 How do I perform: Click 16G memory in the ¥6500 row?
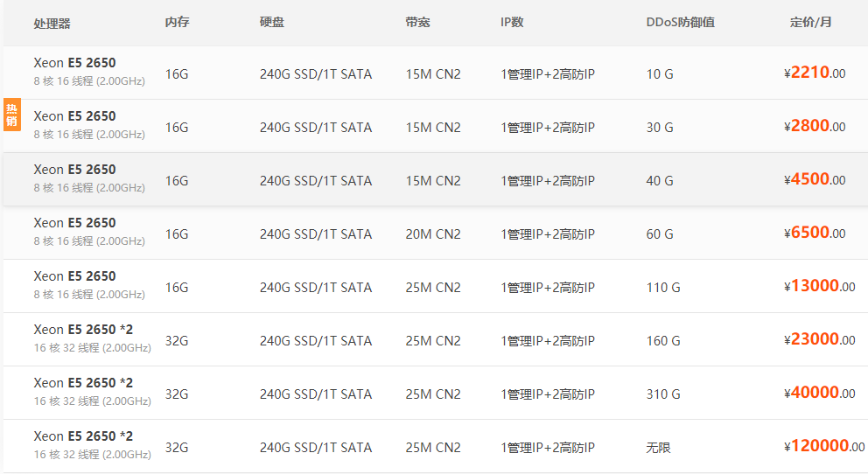click(177, 234)
